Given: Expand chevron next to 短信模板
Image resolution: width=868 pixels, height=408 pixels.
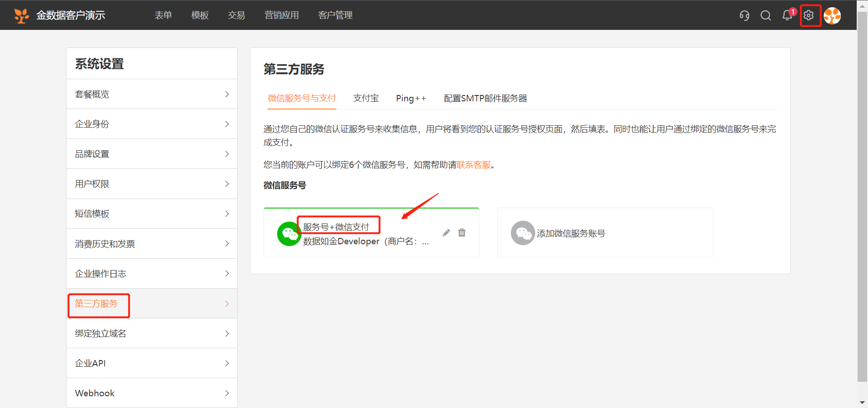Looking at the screenshot, I should tap(227, 213).
